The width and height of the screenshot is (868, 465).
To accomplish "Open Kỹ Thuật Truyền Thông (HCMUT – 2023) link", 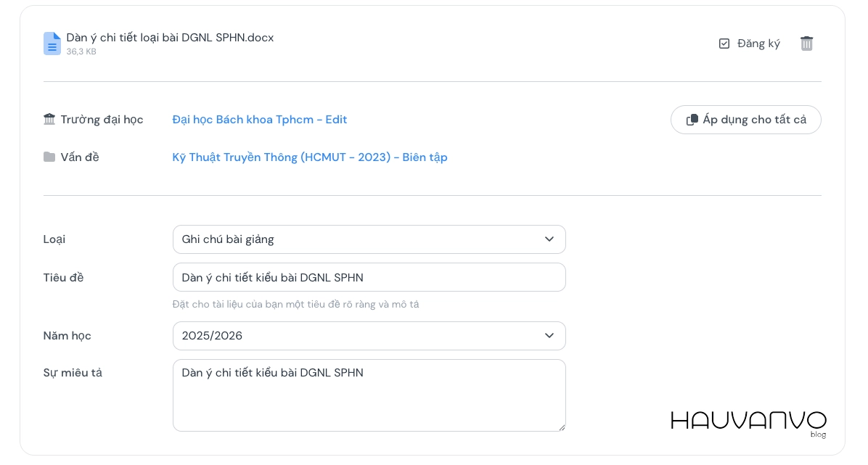I will click(x=310, y=157).
